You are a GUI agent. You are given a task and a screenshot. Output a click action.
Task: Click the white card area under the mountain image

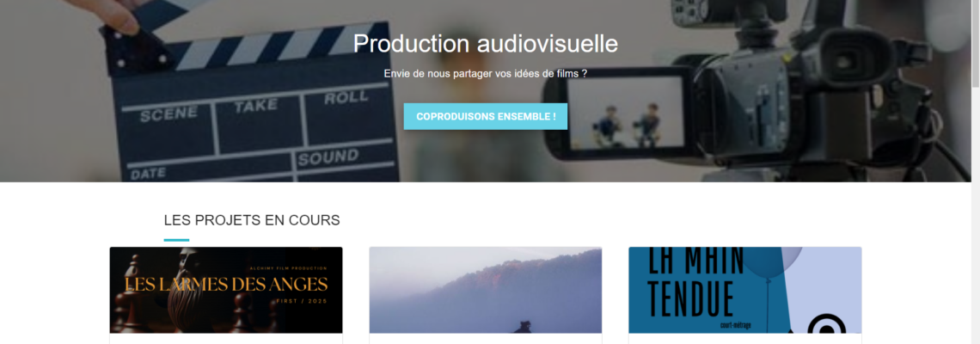click(486, 339)
